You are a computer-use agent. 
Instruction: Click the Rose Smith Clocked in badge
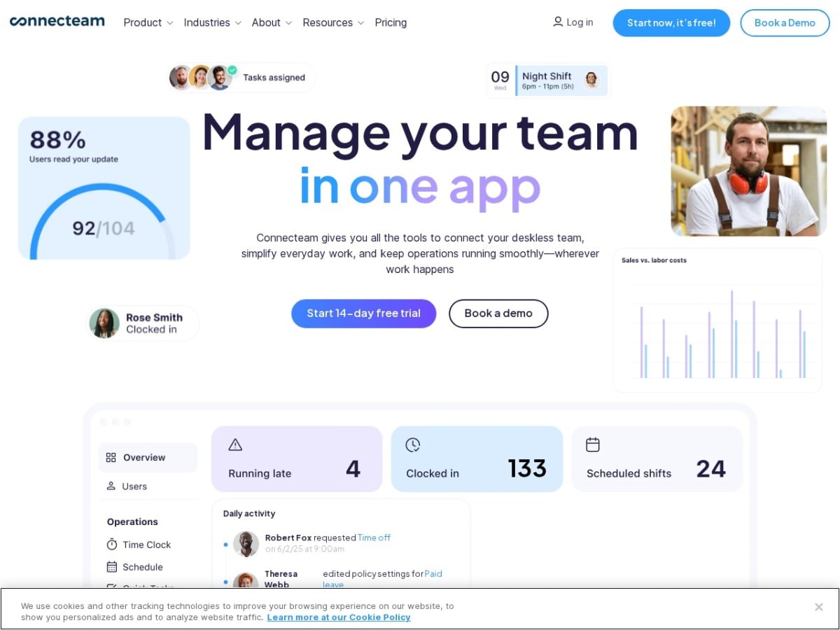(143, 323)
